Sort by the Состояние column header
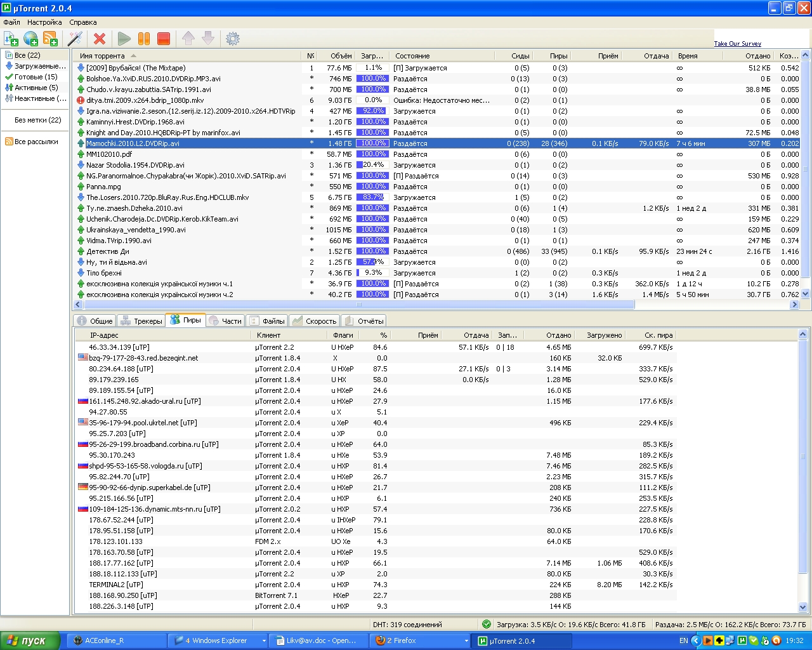The image size is (812, 650). 442,56
